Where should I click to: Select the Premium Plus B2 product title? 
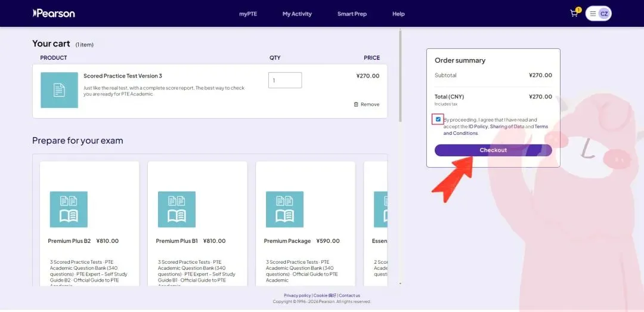tap(69, 241)
